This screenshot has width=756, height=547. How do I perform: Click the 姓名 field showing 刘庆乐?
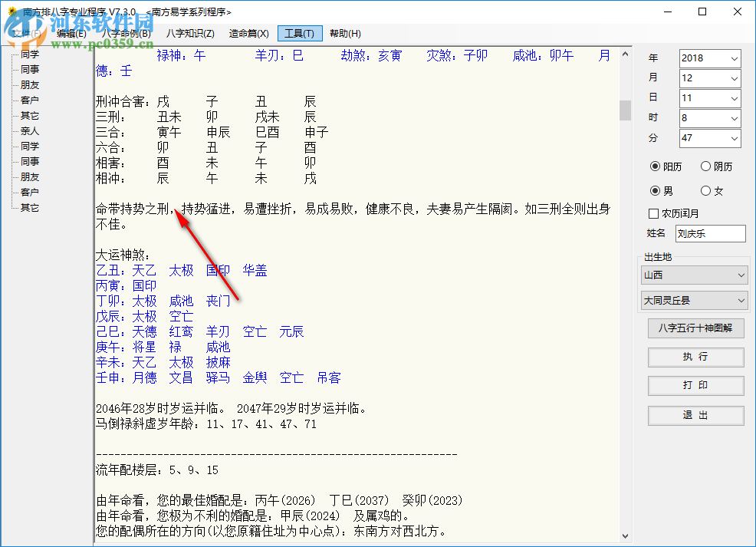[x=710, y=233]
